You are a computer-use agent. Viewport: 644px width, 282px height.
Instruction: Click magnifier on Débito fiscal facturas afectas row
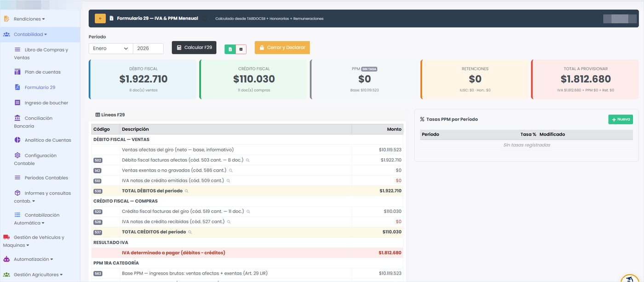point(247,161)
